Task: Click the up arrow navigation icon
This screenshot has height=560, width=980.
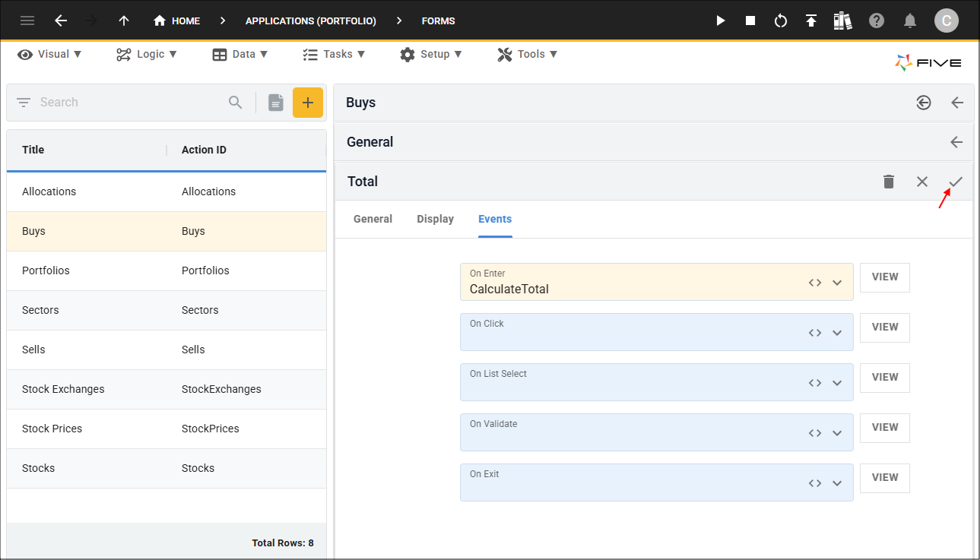Action: 124,21
